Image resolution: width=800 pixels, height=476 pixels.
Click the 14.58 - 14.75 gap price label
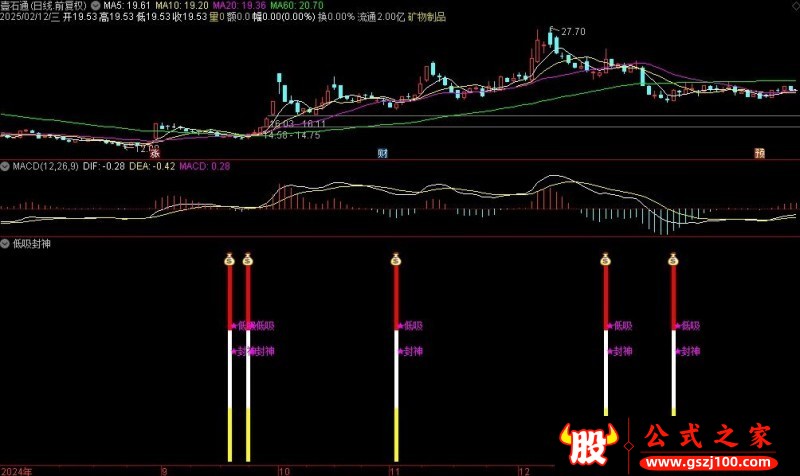pyautogui.click(x=292, y=136)
